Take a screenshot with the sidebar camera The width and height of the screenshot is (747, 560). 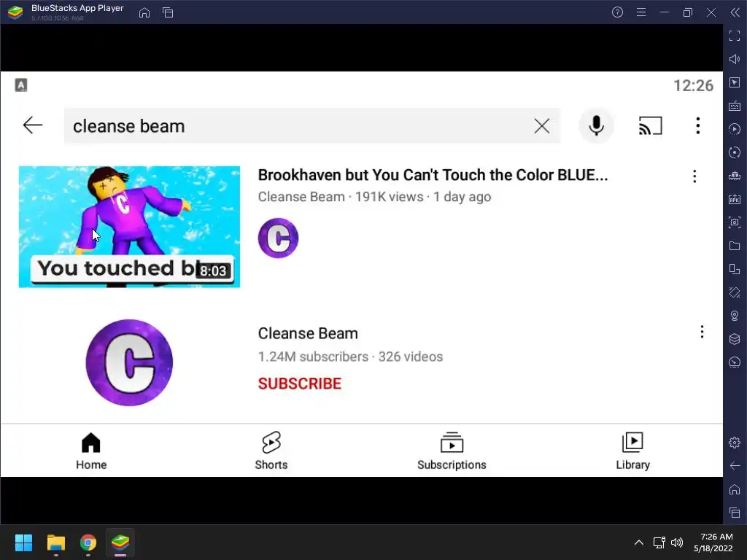click(x=735, y=222)
